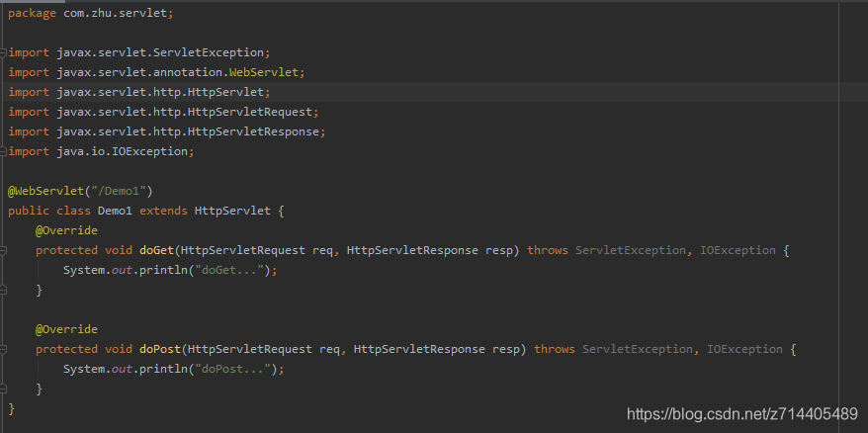Screen dimensions: 868x433
Task: Click println in the doPost body
Action: point(164,369)
